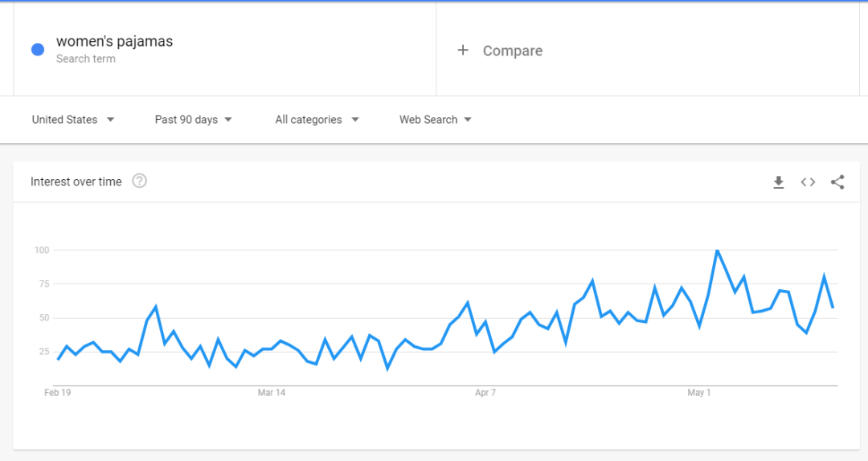868x461 pixels.
Task: Select the Mar 14 axis label
Action: pyautogui.click(x=272, y=393)
